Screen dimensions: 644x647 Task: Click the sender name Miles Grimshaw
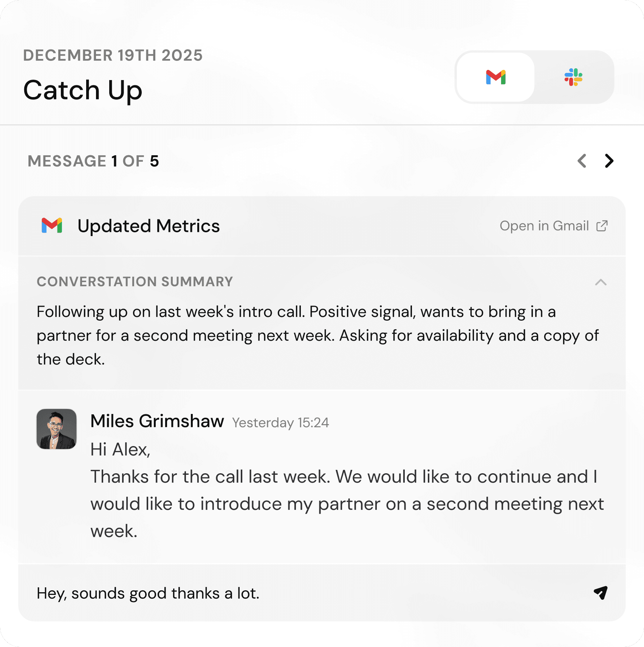(x=157, y=421)
